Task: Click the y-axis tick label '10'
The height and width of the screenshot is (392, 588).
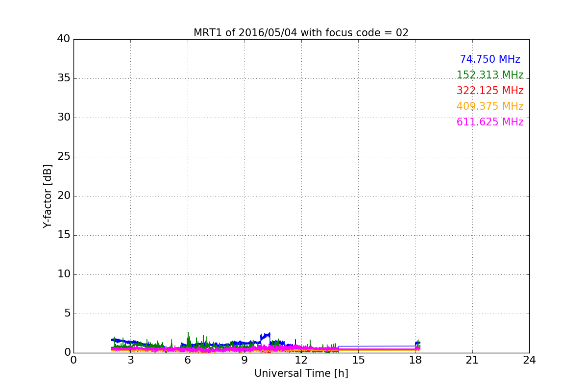Action: [64, 274]
